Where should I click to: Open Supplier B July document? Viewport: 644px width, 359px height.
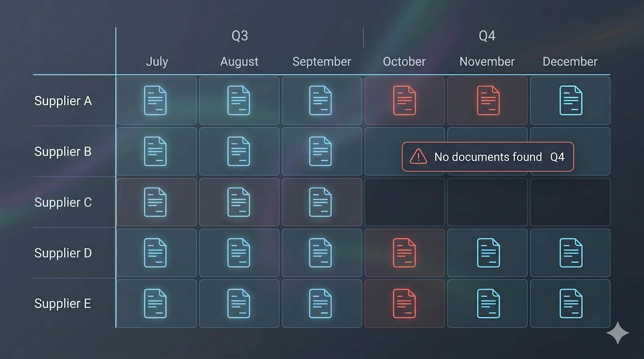tap(155, 152)
